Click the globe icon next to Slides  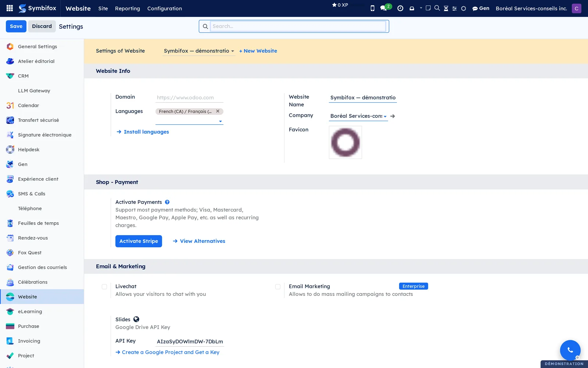tap(136, 319)
